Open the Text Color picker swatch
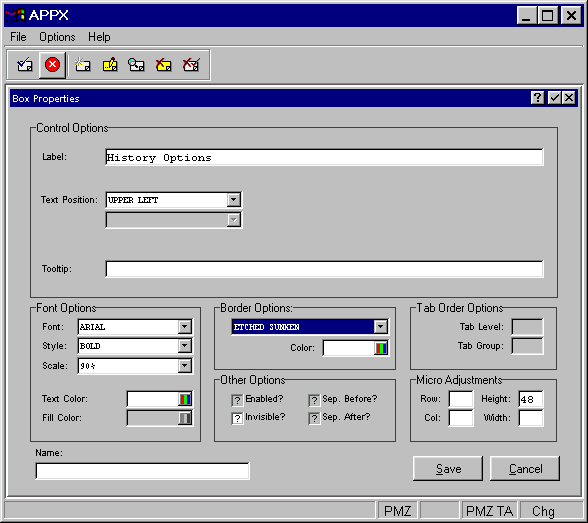The width and height of the screenshot is (588, 523). pyautogui.click(x=185, y=399)
